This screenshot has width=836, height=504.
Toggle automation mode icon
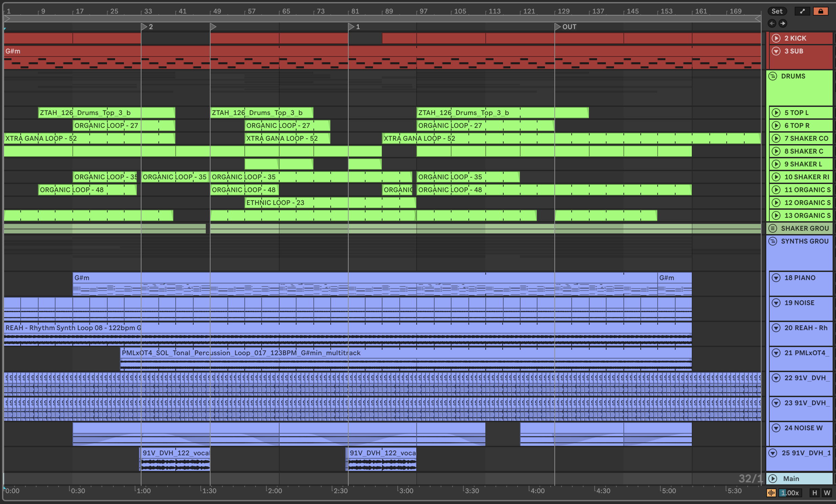[802, 11]
